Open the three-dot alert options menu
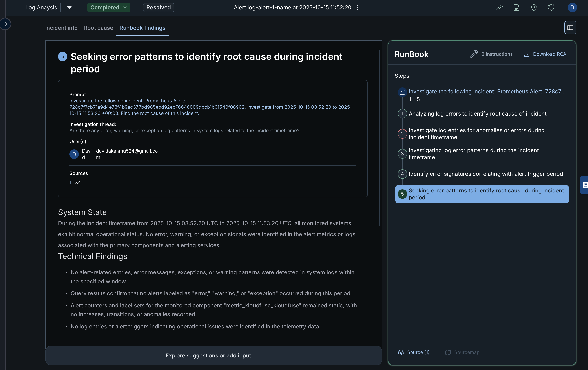Image resolution: width=588 pixels, height=370 pixels. 358,8
